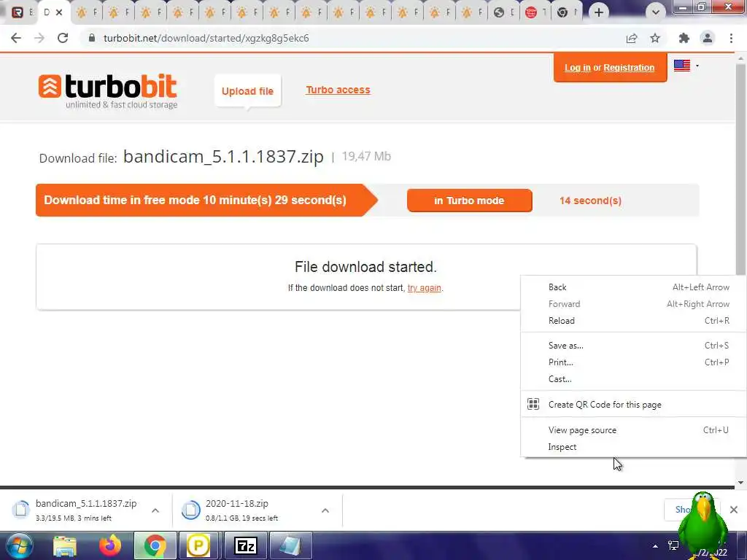Go back using the browser back arrow
Viewport: 747px width, 560px height.
pyautogui.click(x=16, y=38)
